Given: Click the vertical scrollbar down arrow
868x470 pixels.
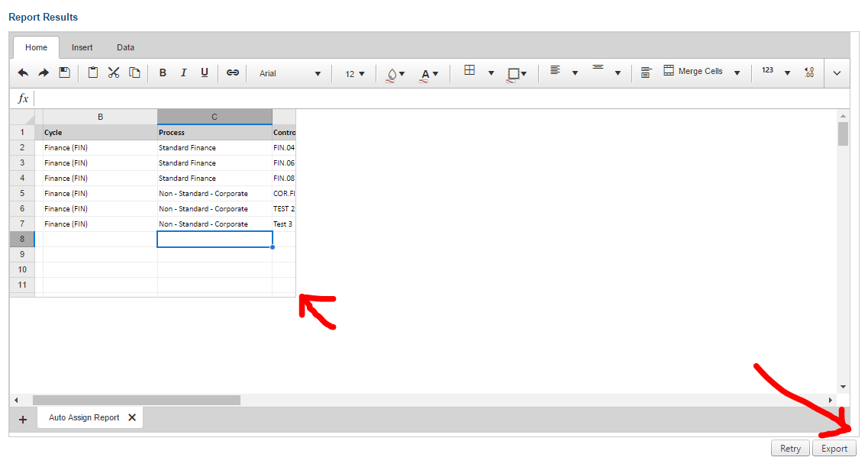Looking at the screenshot, I should pyautogui.click(x=843, y=387).
